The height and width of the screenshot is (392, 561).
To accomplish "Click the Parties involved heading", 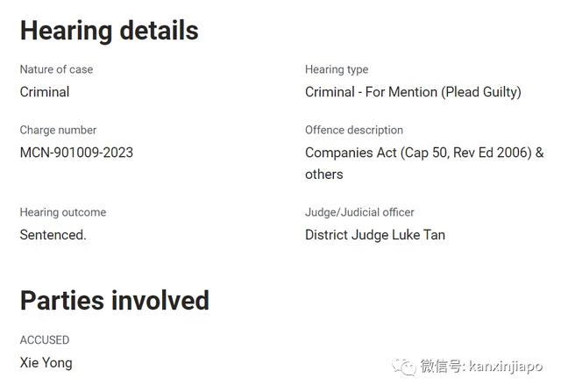I will (x=115, y=300).
